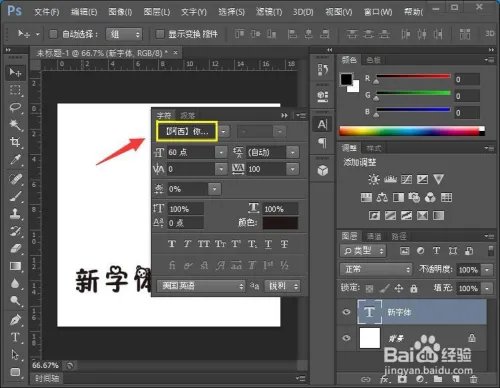Select the Rectangle shape tool

pos(15,372)
